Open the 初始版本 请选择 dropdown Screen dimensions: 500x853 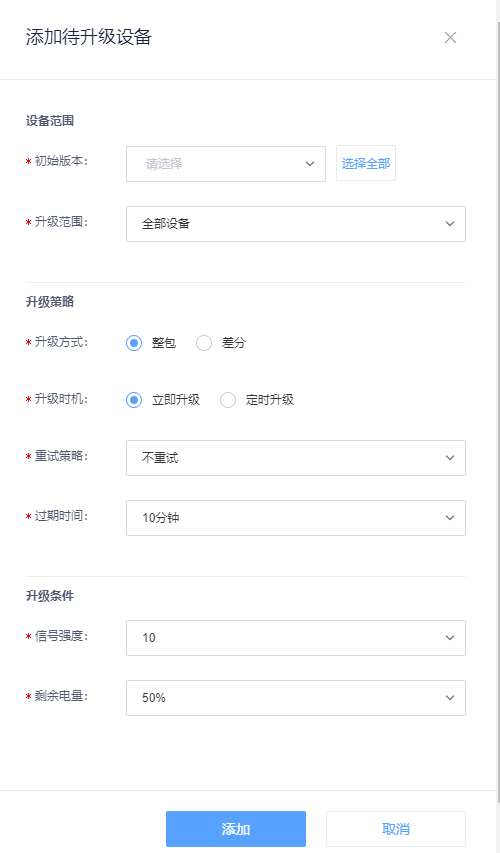[226, 164]
